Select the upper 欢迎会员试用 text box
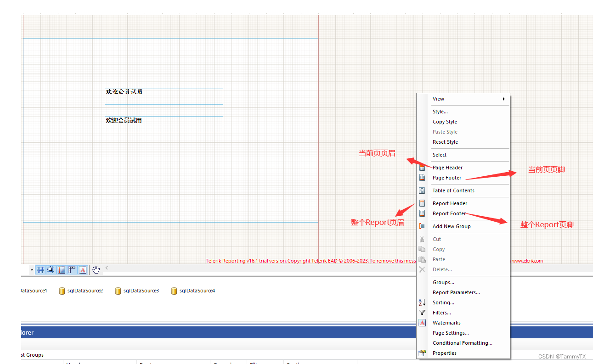This screenshot has width=593, height=364. 164,96
